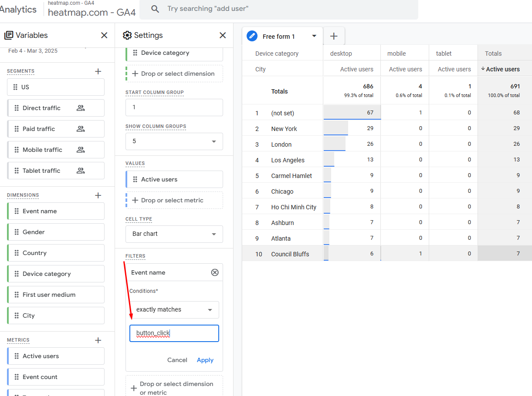
Task: Click Drop or select dimension in columns
Action: tap(174, 74)
